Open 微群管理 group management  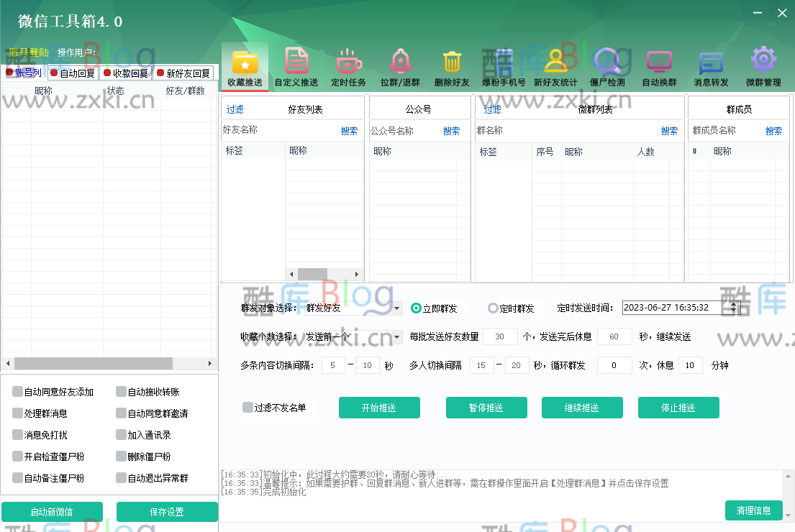click(x=763, y=66)
